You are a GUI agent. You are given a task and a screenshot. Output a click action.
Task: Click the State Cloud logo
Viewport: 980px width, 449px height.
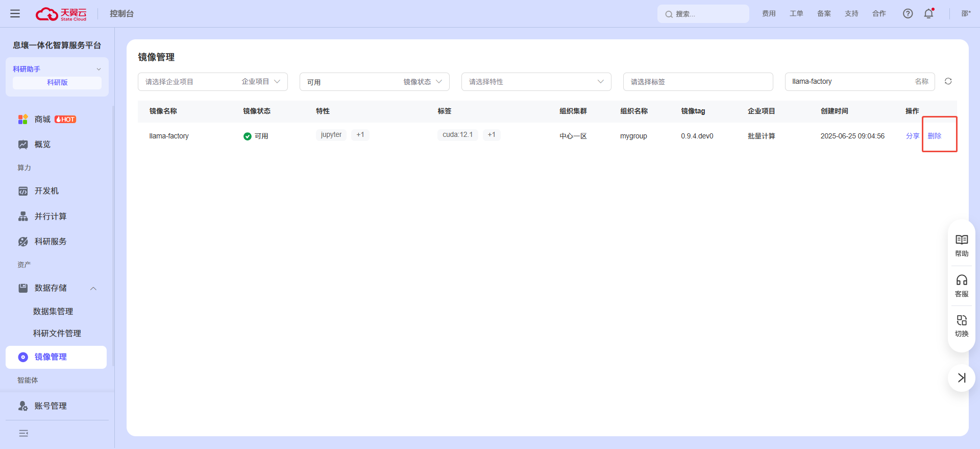[x=61, y=14]
